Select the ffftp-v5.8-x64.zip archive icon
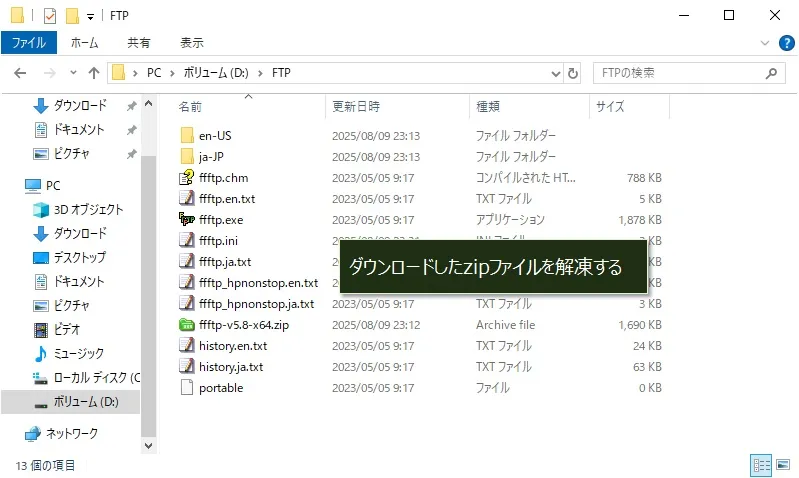 [187, 325]
